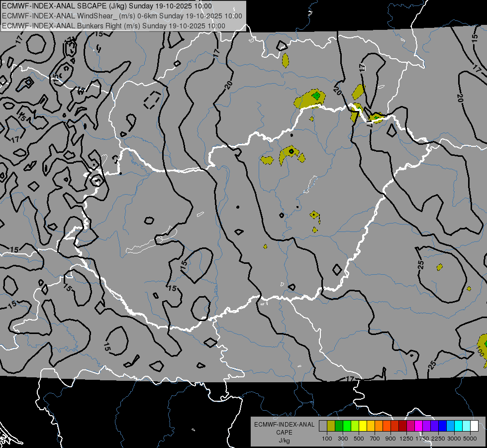This screenshot has height=448, width=487.
Task: Click the CAPE label in the legend
Action: click(284, 432)
